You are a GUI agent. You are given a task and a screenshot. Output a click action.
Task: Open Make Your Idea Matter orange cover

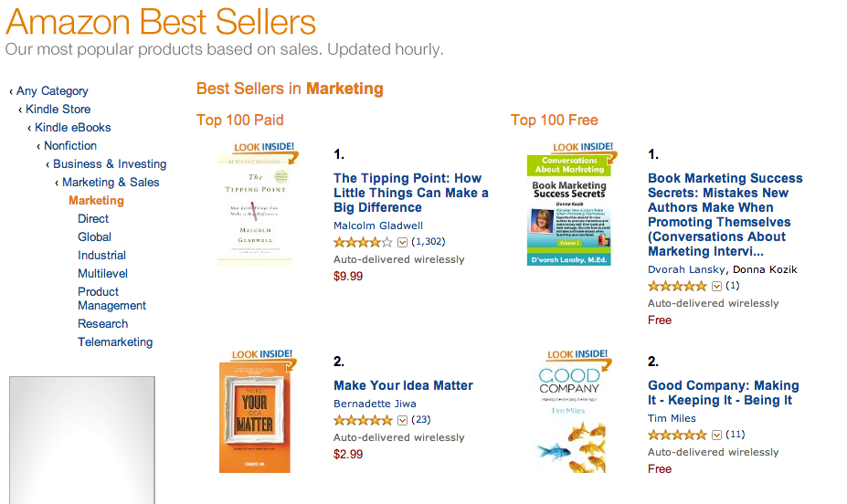[x=254, y=415]
